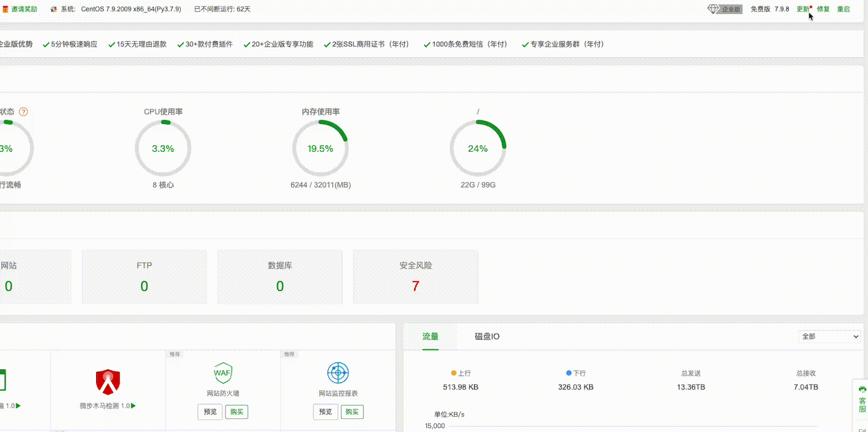Screen dimensions: 868x432
Task: Click the 8 核心 CPU core text
Action: coord(163,185)
